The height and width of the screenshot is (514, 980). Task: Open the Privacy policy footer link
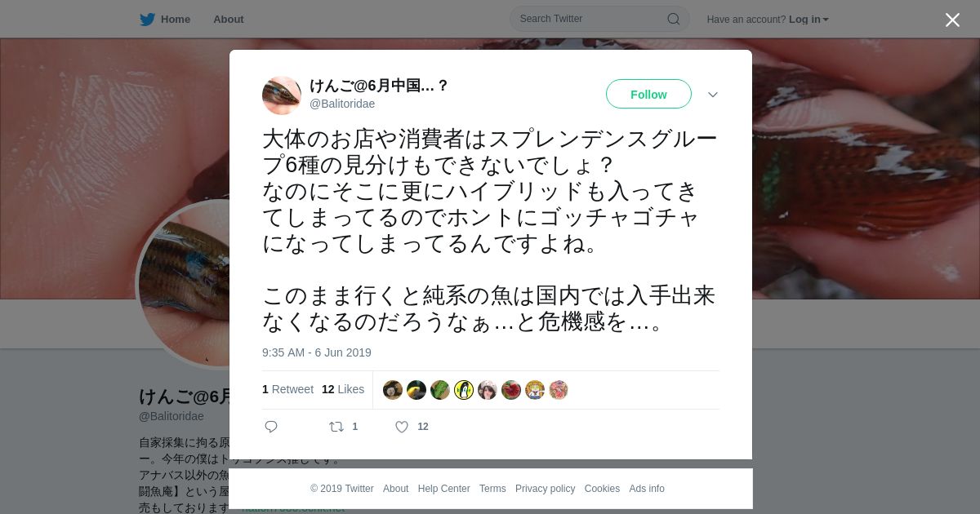tap(545, 489)
